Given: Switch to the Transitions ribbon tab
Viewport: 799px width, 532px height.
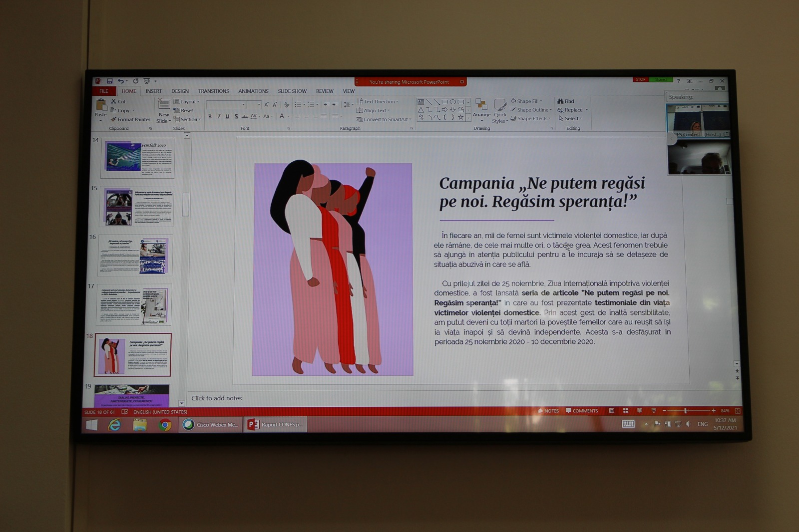Looking at the screenshot, I should tap(213, 91).
